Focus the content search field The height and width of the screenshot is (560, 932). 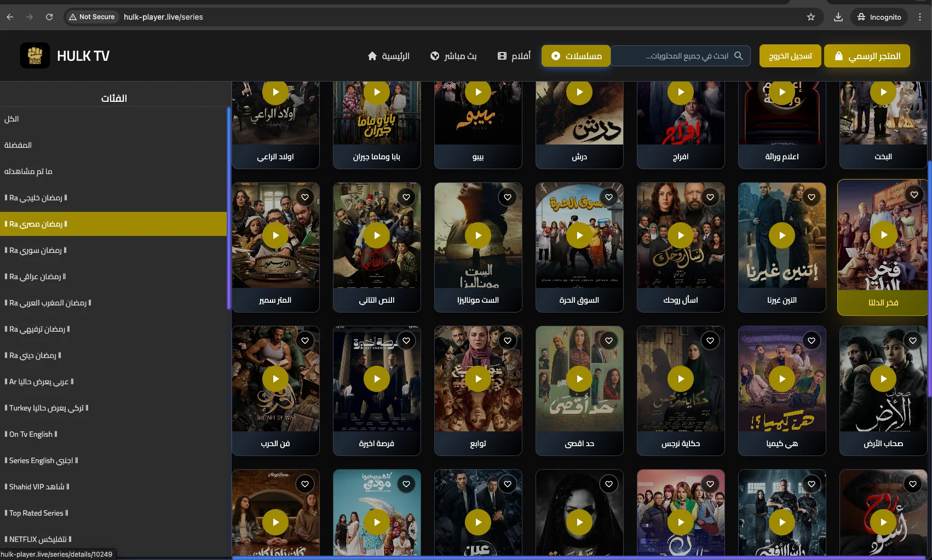[x=680, y=56]
